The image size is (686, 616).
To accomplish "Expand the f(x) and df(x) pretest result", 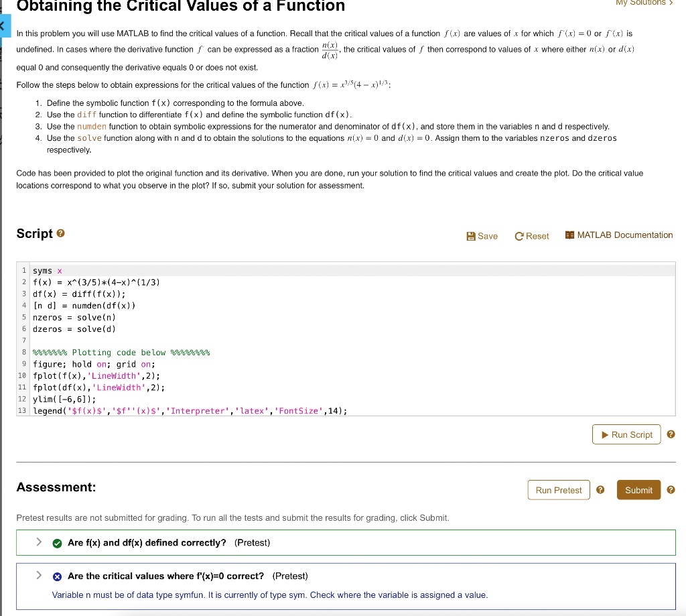I will pos(39,542).
